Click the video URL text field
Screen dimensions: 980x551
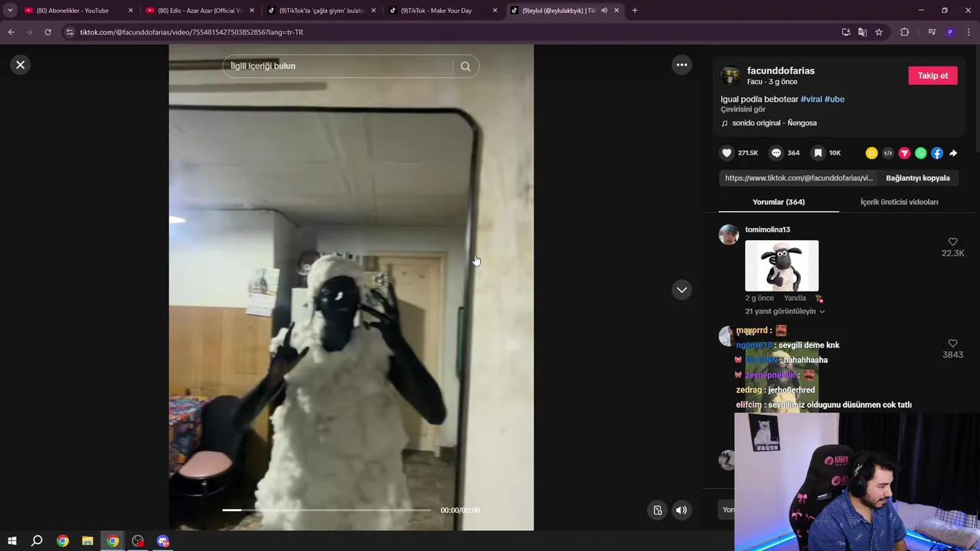[799, 178]
